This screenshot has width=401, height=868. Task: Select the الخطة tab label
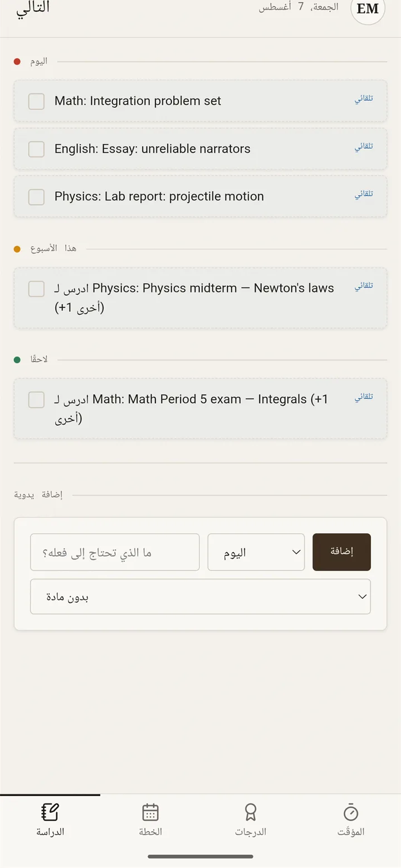(150, 832)
